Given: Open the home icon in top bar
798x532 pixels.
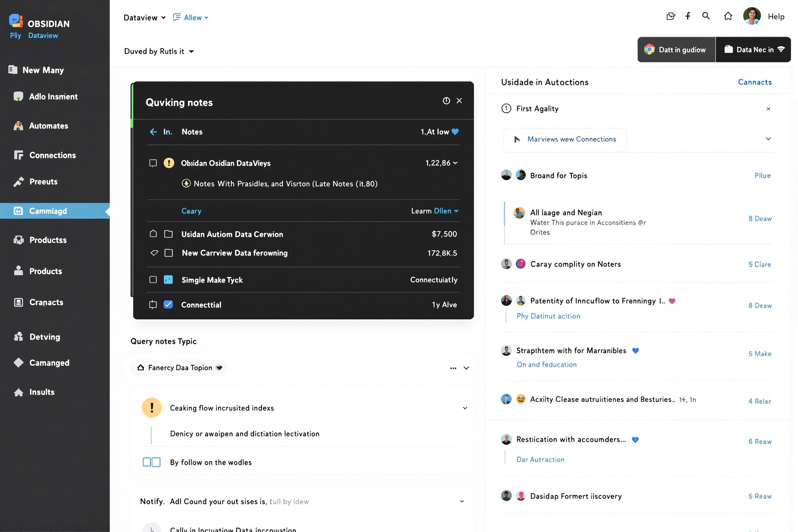Looking at the screenshot, I should (x=728, y=16).
